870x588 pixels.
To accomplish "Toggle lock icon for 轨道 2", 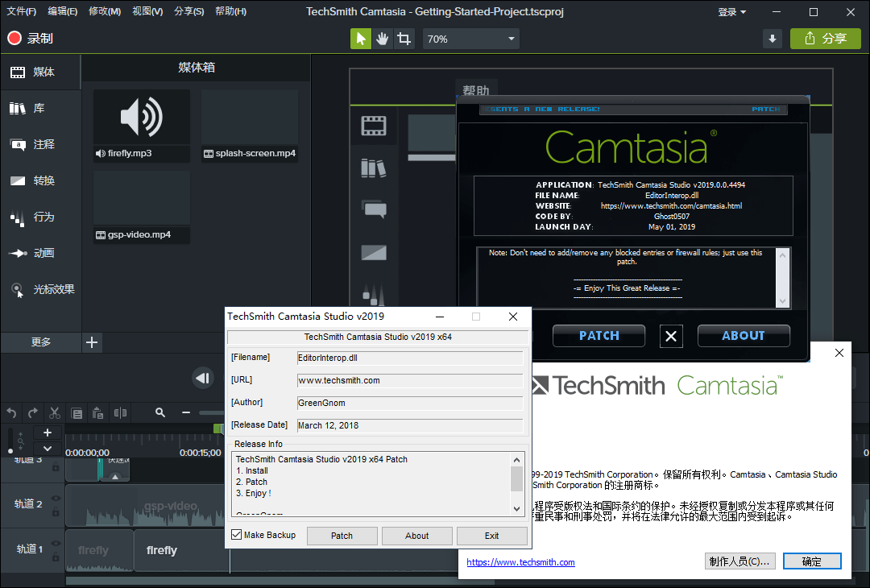I will pos(56,512).
